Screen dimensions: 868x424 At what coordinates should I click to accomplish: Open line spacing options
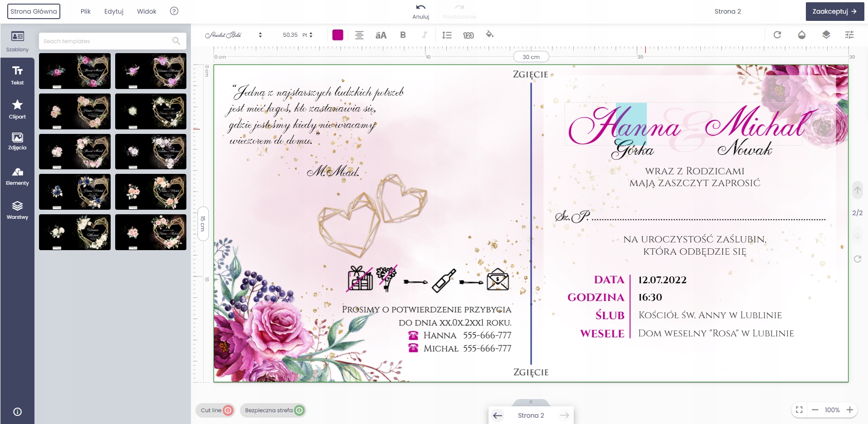[447, 35]
